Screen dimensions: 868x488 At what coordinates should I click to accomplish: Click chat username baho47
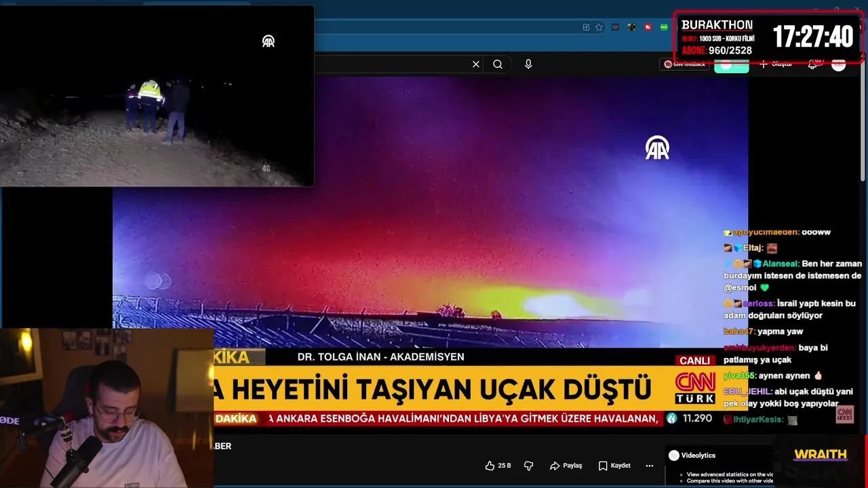pos(738,331)
